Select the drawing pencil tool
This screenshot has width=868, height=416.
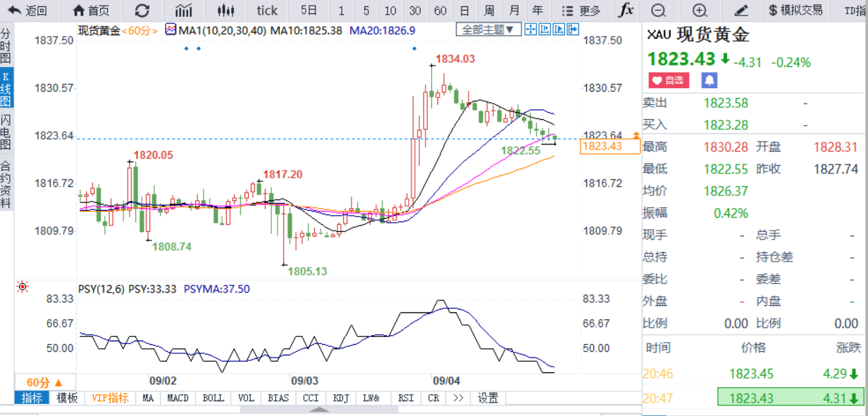(740, 11)
